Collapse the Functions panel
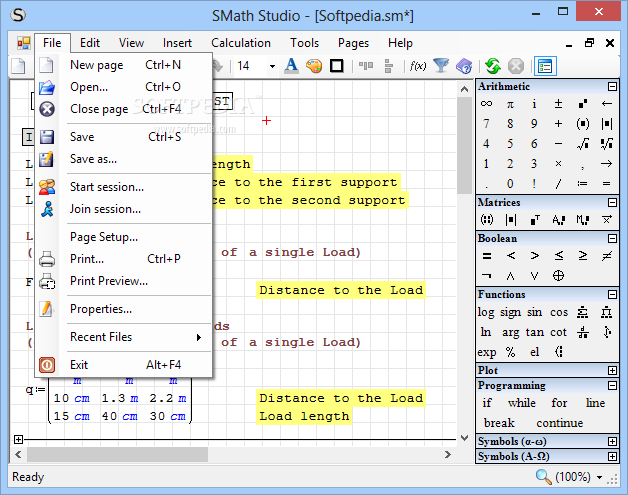 coord(612,294)
